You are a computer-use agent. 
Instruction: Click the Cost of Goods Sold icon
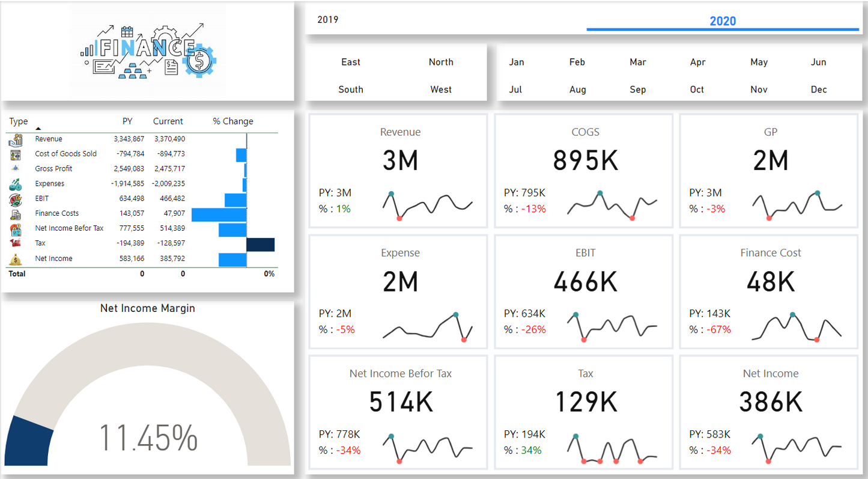(x=16, y=154)
